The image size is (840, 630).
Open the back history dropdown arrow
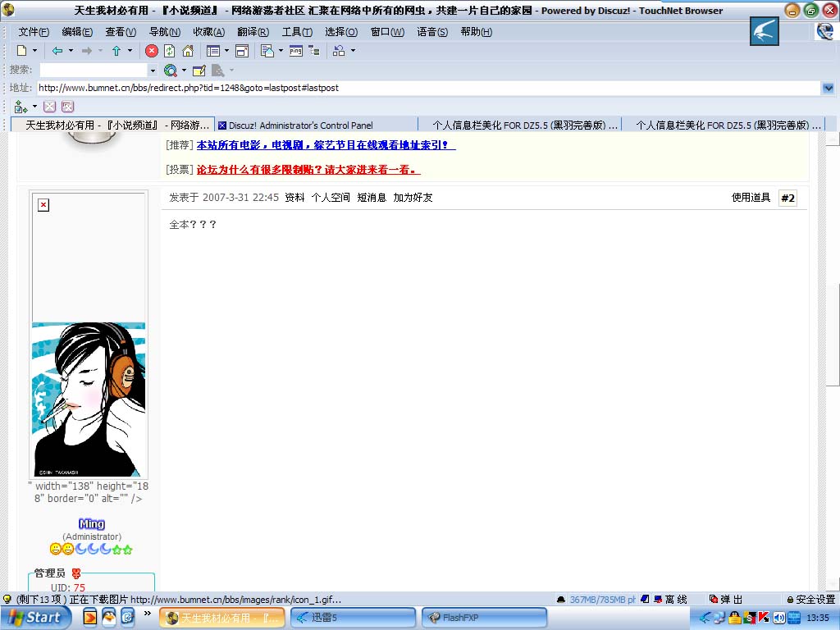pyautogui.click(x=71, y=51)
